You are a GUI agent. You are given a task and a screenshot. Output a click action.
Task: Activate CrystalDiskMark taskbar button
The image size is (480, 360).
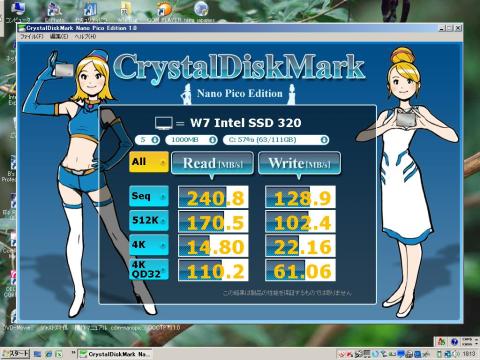click(115, 354)
